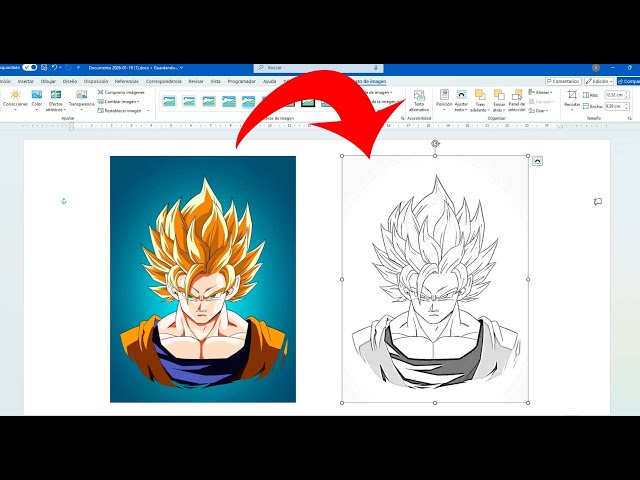Open the Tamaño dialog launcher
This screenshot has height=480, width=640.
(x=630, y=118)
